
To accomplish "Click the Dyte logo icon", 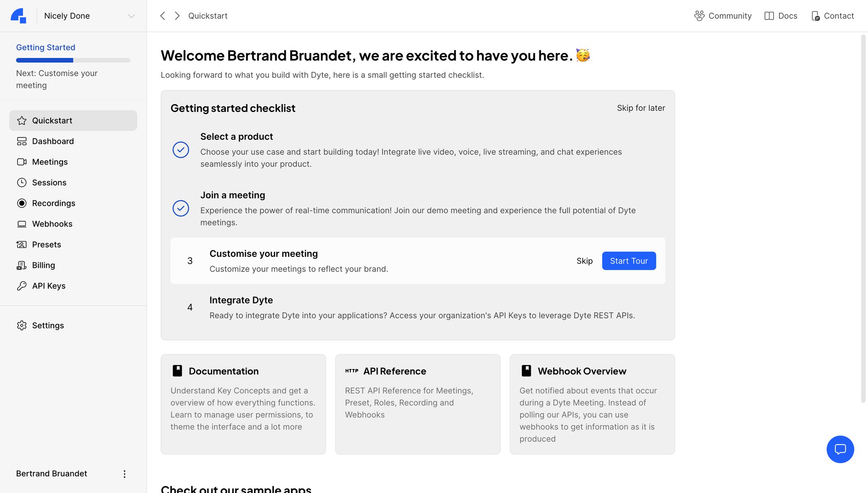I will click(19, 16).
